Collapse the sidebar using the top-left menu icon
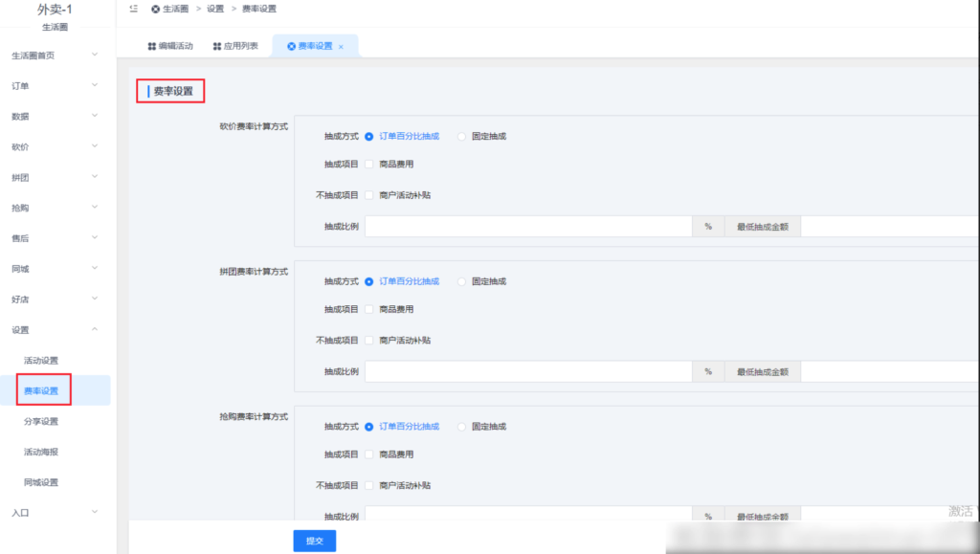Image resolution: width=980 pixels, height=554 pixels. click(133, 8)
